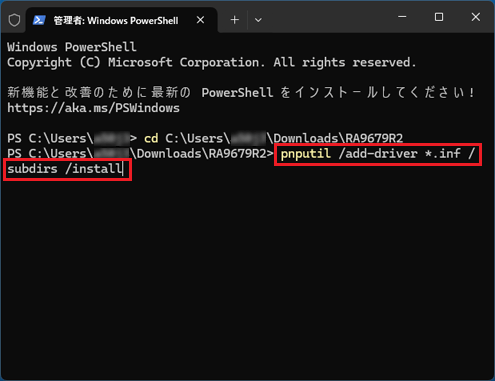495x381 pixels.
Task: Close the terminal window
Action: (476, 17)
